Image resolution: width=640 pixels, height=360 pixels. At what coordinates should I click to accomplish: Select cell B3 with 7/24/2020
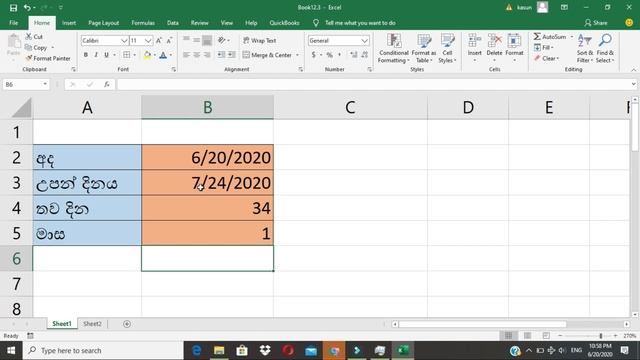click(207, 182)
